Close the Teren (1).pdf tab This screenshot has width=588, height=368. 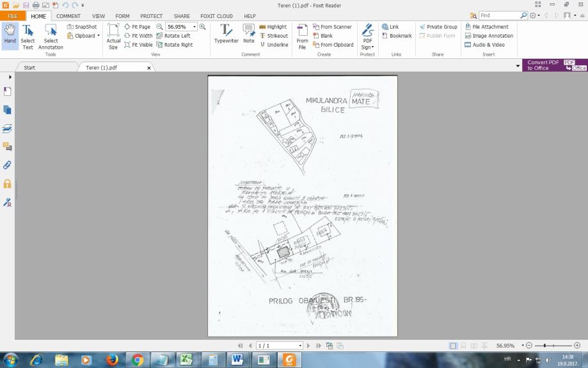(x=149, y=68)
